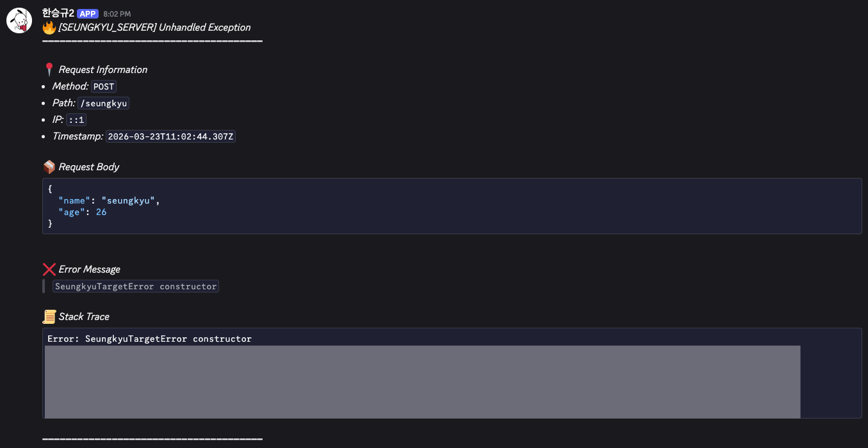
Task: Click the red X emoji beside Error Message
Action: (49, 269)
